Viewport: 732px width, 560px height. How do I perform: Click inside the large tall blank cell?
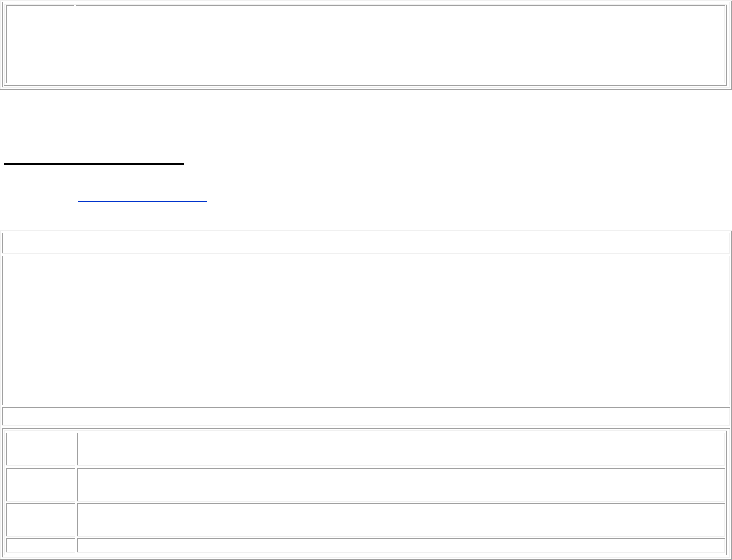(x=366, y=330)
